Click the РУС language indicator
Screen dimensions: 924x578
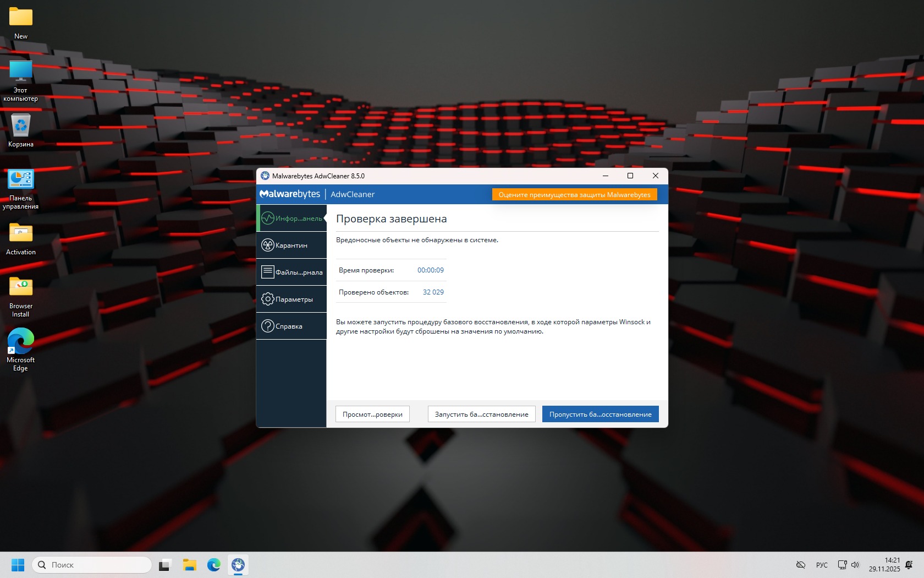(822, 565)
